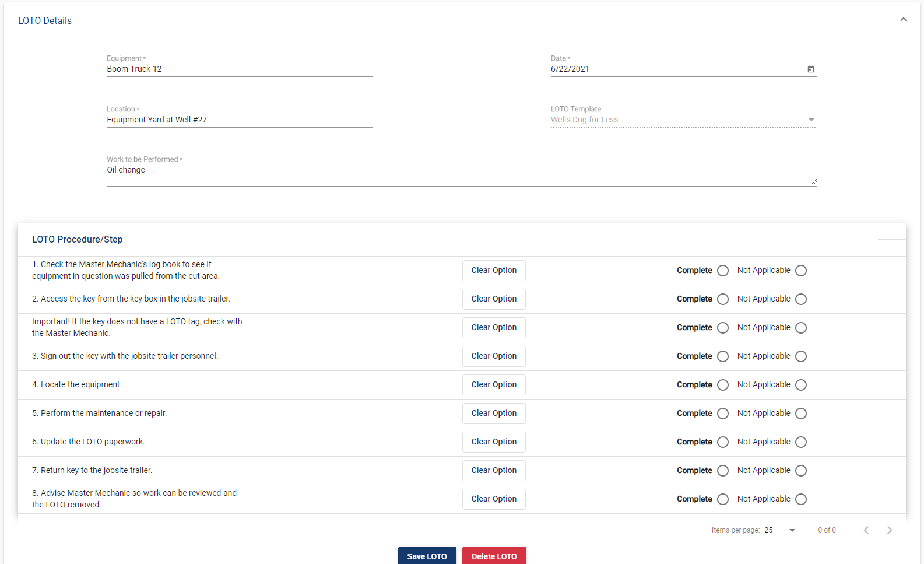This screenshot has width=924, height=564.
Task: Mark step 8 Advise Master Mechanic Complete
Action: 723,499
